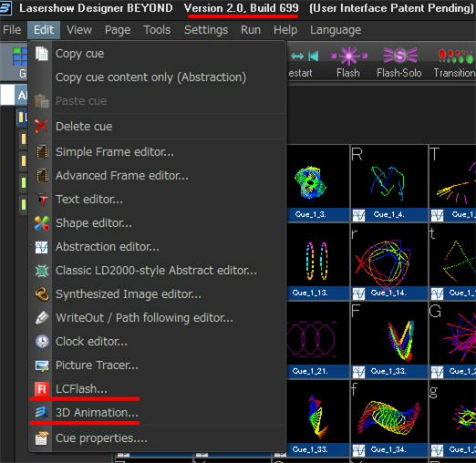Choose Copy cue content only (Abstraction)
This screenshot has height=463, width=476.
click(158, 77)
